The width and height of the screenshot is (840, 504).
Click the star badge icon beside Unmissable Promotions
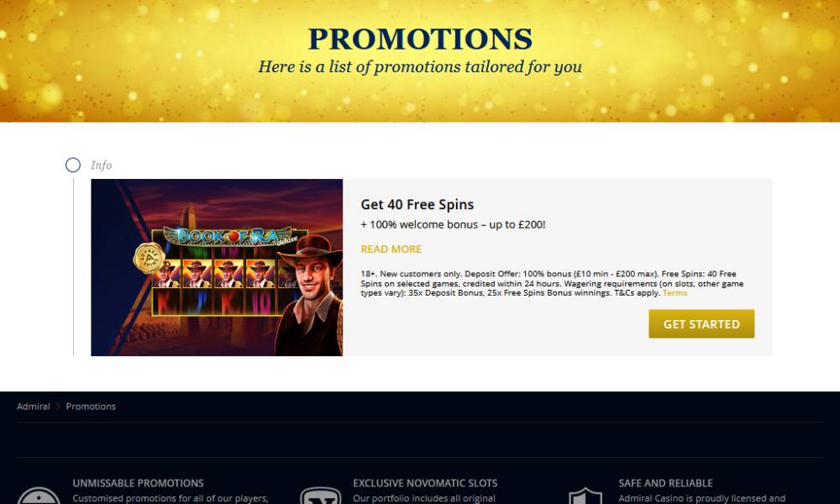(39, 496)
